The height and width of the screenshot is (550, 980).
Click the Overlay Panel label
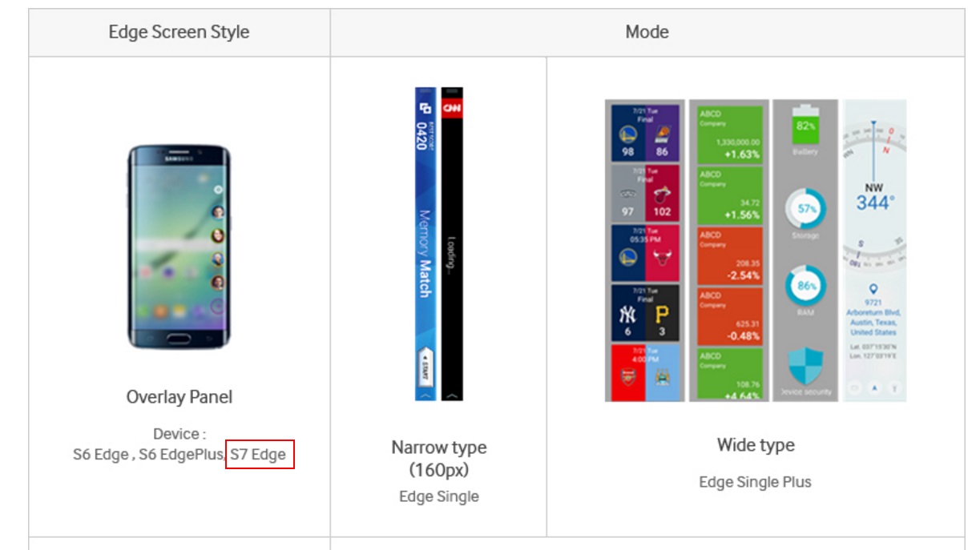point(179,396)
